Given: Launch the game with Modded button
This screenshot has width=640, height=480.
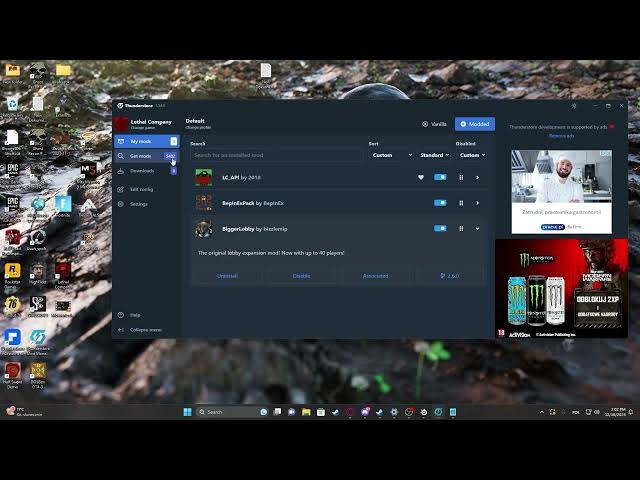Looking at the screenshot, I should pos(474,124).
